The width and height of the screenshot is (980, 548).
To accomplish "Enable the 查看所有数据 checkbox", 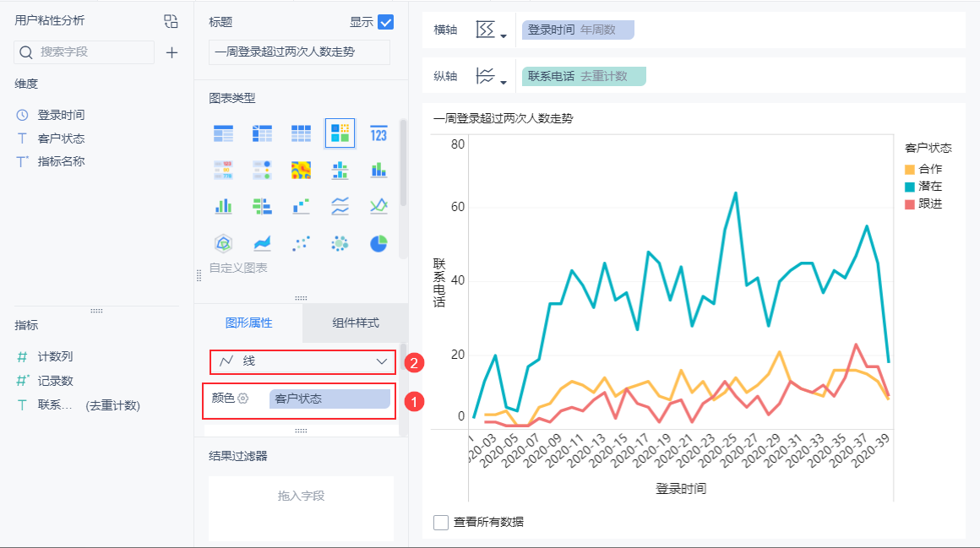I will pos(441,523).
